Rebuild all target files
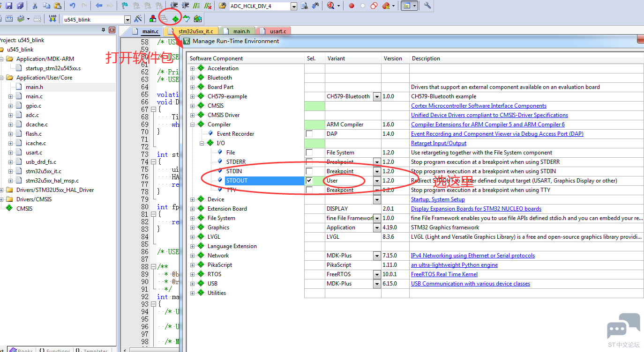The image size is (644, 352). tap(8, 19)
